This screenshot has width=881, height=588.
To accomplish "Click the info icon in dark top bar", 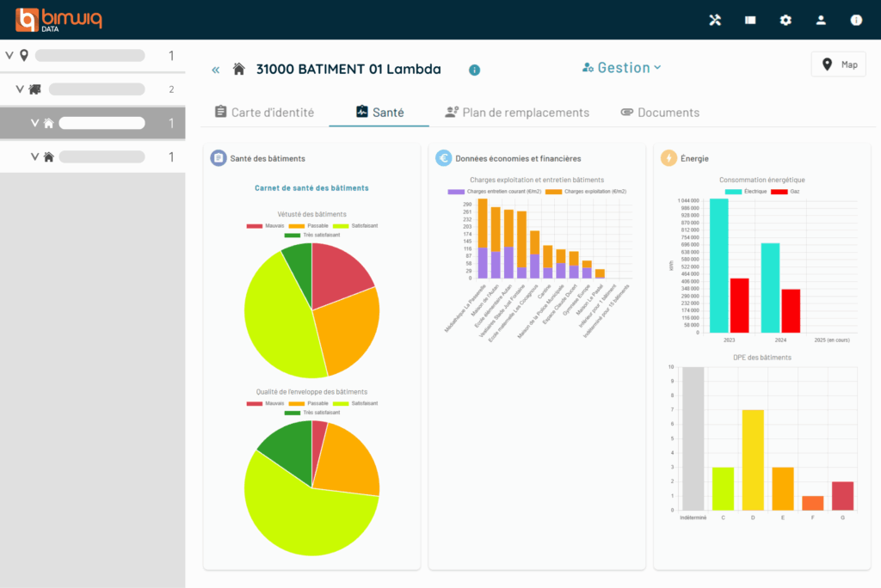I will coord(856,20).
